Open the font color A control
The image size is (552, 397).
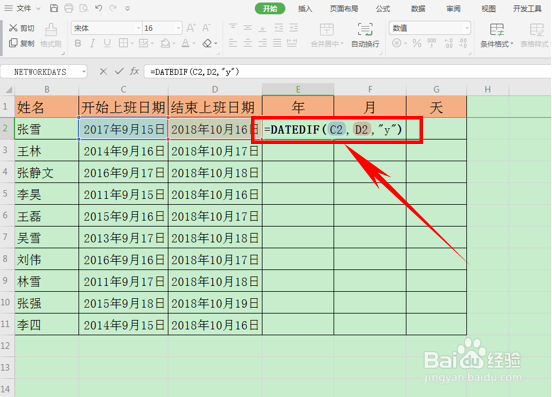(x=186, y=43)
